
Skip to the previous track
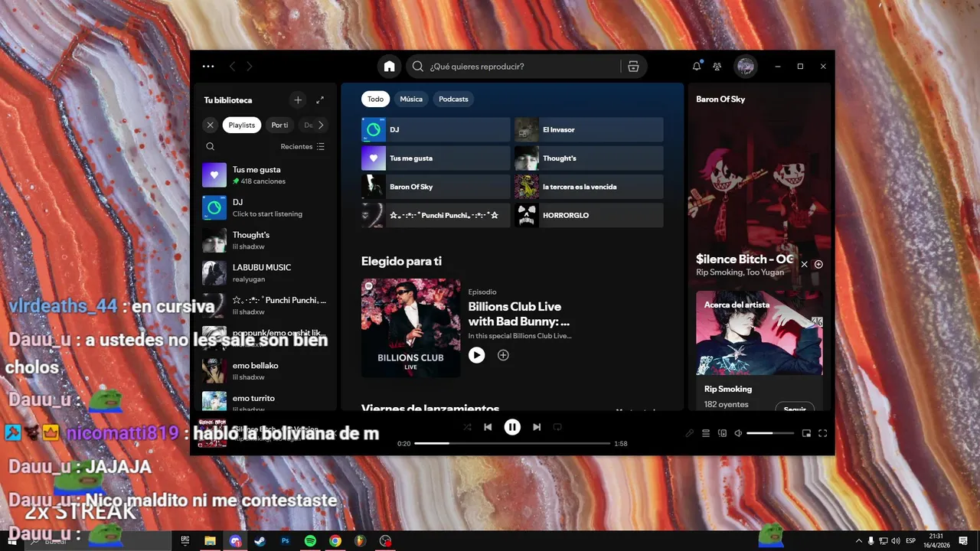coord(488,427)
